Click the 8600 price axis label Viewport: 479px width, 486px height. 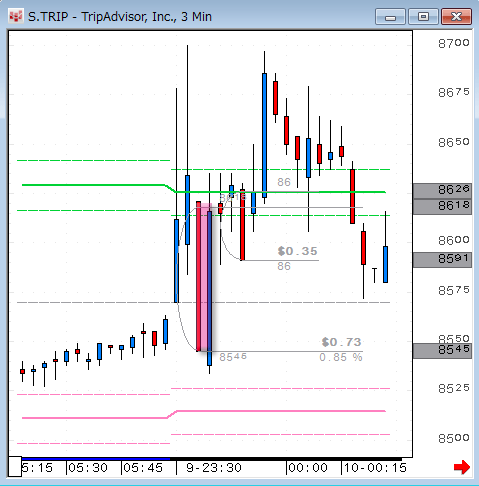tap(454, 240)
